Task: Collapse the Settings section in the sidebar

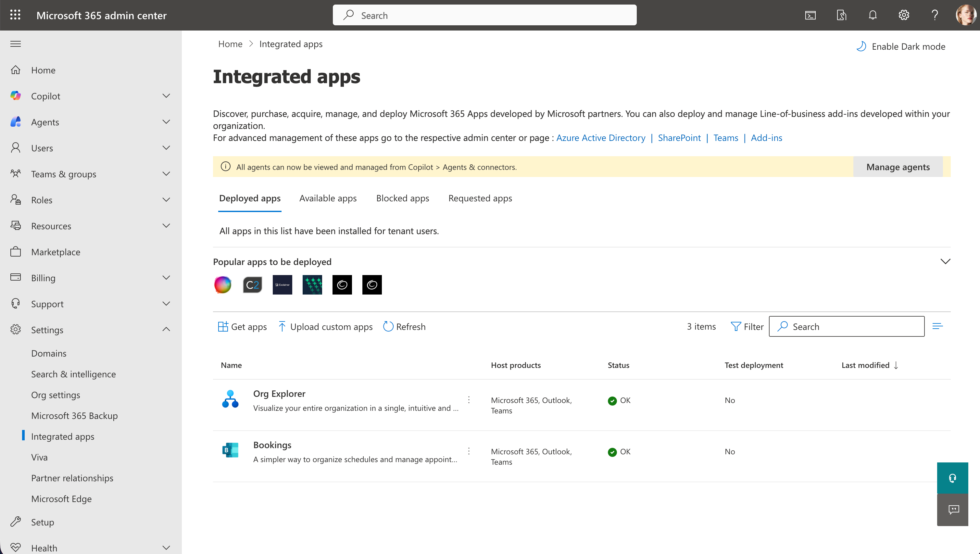Action: click(166, 329)
